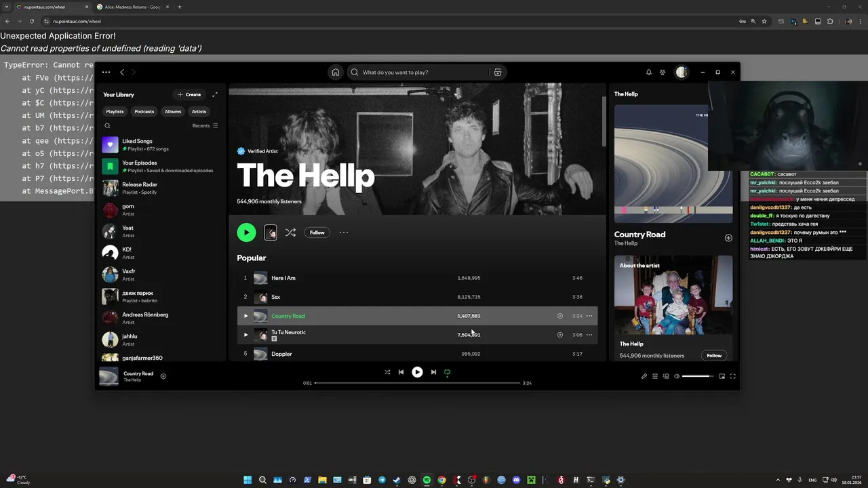Screen dimensions: 868x488
Task: Open Friend Activity icon in Spotify
Action: click(x=663, y=73)
